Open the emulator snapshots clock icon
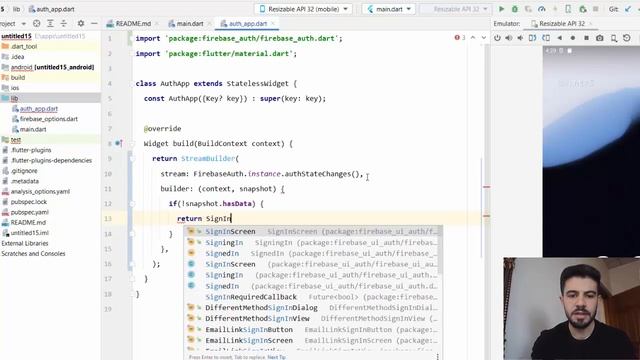Viewport: 640px width, 360px height. point(627,38)
